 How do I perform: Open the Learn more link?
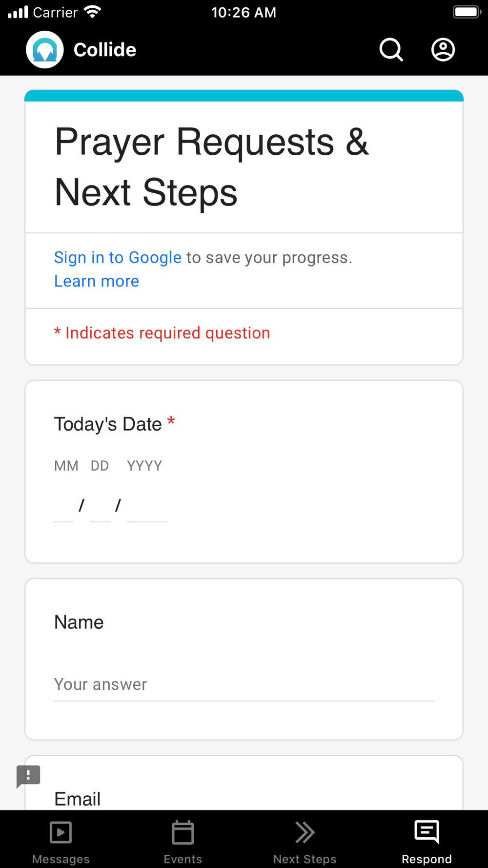coord(97,281)
